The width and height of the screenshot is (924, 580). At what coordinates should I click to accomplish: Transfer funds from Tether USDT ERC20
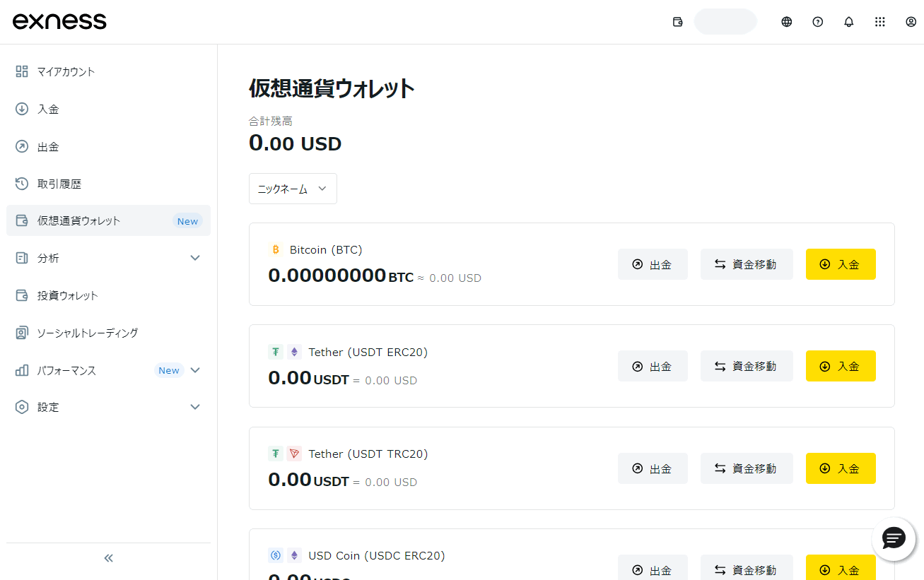point(747,366)
